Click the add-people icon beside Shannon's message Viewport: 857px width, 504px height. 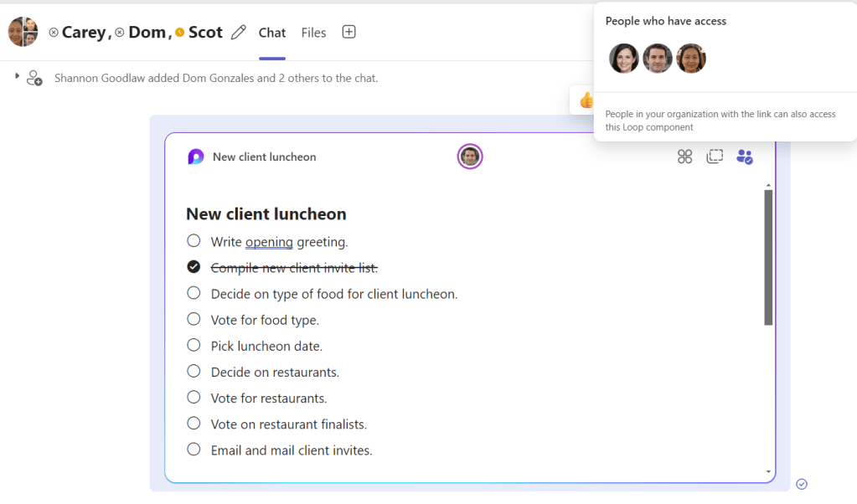[34, 78]
